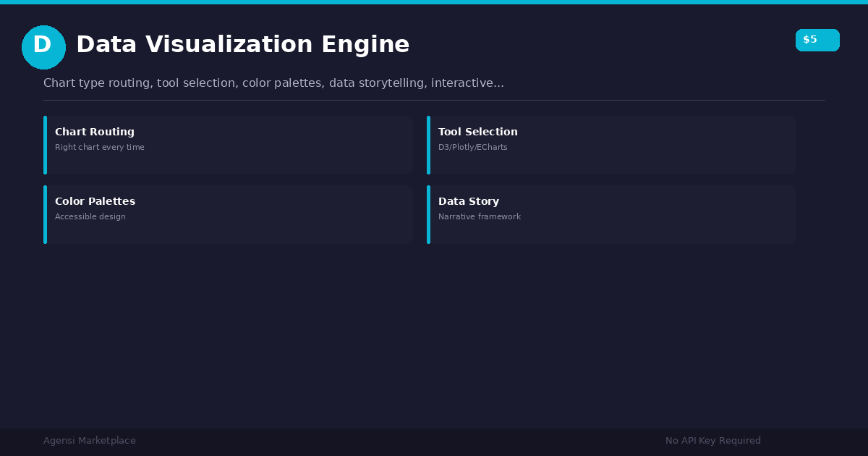Click the $5 price badge
The image size is (868, 456).
817,40
